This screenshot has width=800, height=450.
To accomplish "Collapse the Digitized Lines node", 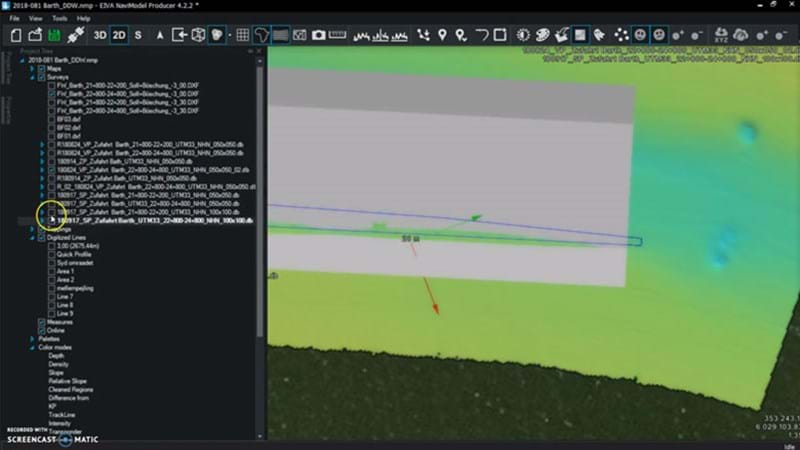I will (32, 238).
